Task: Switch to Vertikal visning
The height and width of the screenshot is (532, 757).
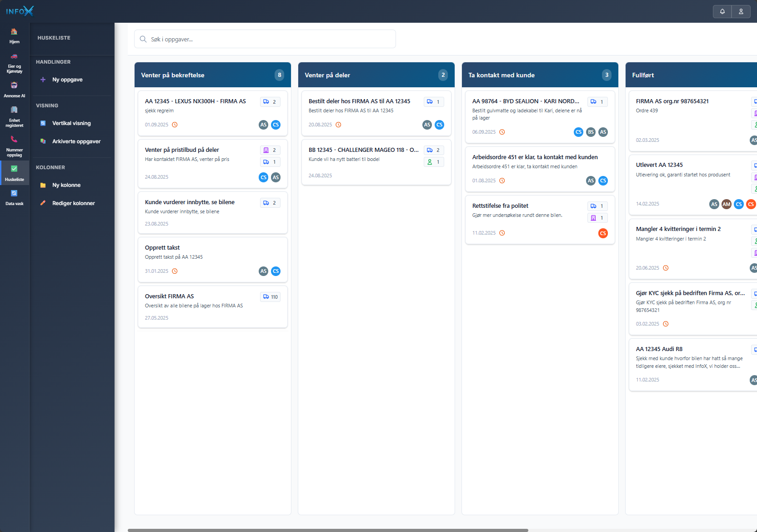Action: (x=71, y=123)
